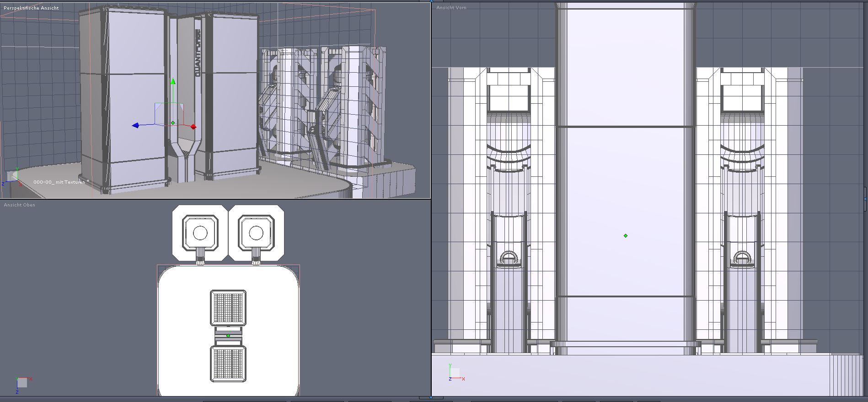Select the left octagonal unit in the top view

(x=200, y=233)
